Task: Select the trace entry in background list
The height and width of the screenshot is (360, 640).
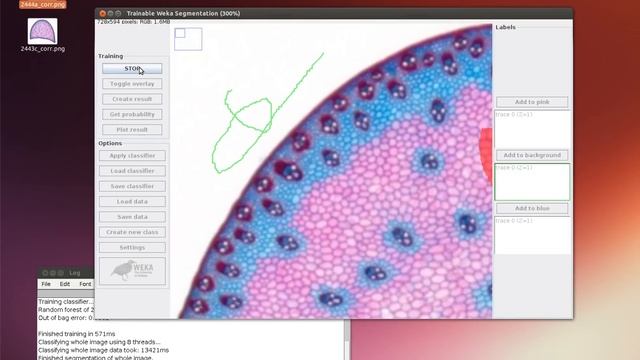Action: click(x=514, y=168)
